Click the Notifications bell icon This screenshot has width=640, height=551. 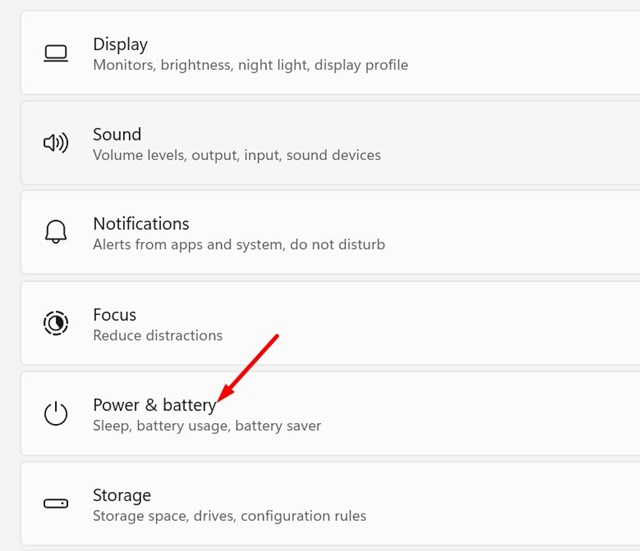56,233
